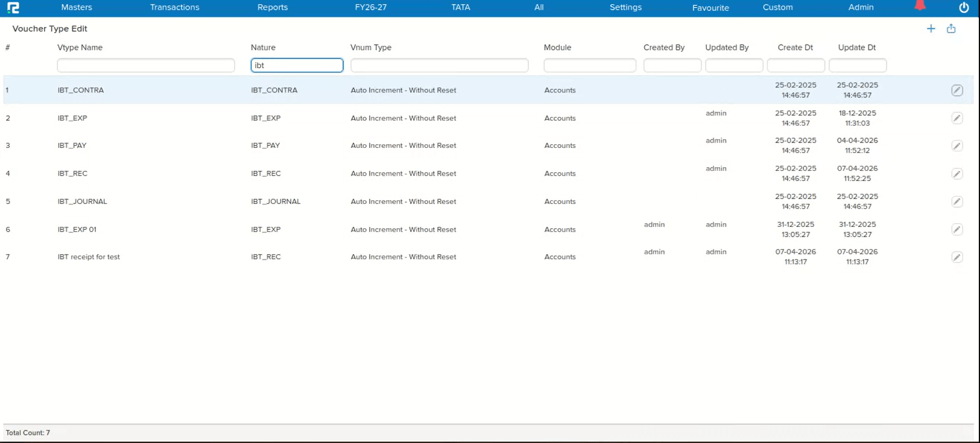This screenshot has height=443, width=980.
Task: Select the IBT_REC voucher type row
Action: 72,174
